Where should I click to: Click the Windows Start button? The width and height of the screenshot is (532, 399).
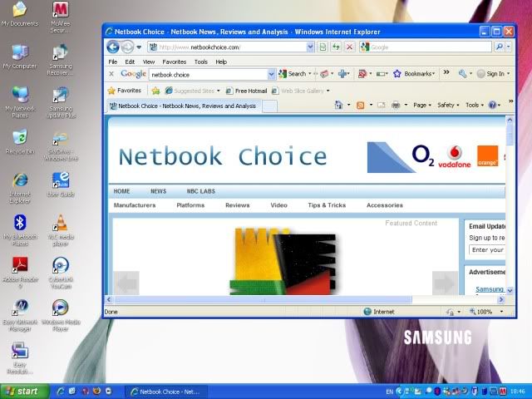tap(22, 391)
